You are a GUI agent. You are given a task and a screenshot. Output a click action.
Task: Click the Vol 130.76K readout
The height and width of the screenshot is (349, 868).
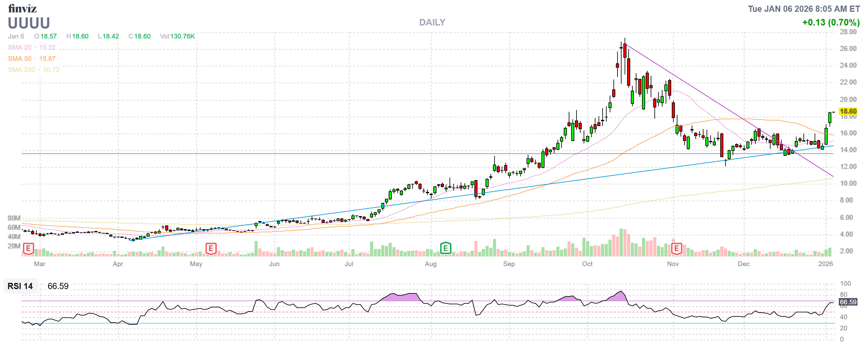pos(177,36)
